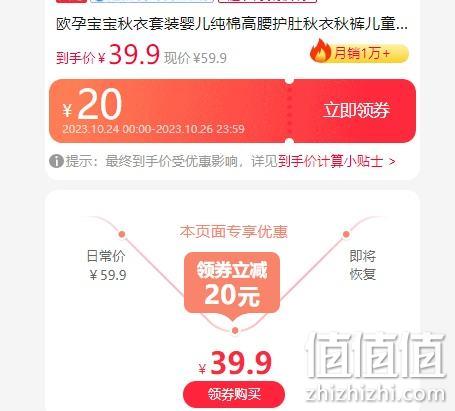This screenshot has width=455, height=411.
Task: Click the 即将恢复 label
Action: (363, 266)
